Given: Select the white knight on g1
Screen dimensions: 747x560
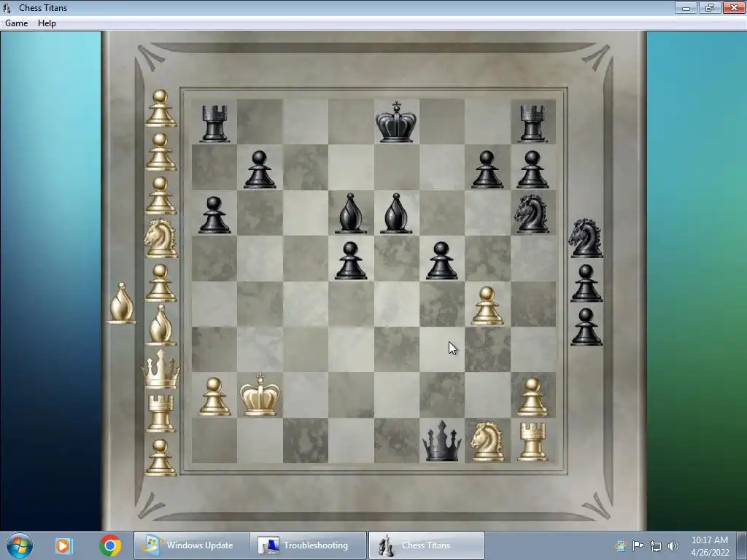Looking at the screenshot, I should (487, 441).
